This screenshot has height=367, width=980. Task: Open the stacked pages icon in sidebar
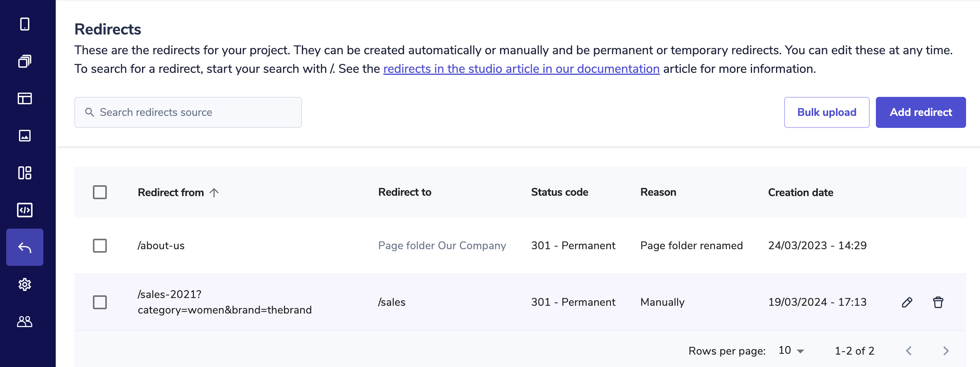coord(25,61)
